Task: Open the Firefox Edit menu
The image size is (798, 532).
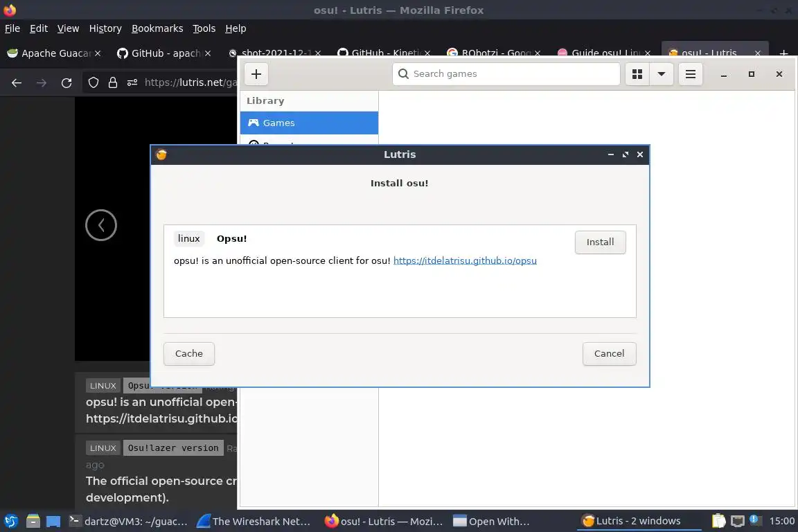Action: click(x=39, y=28)
